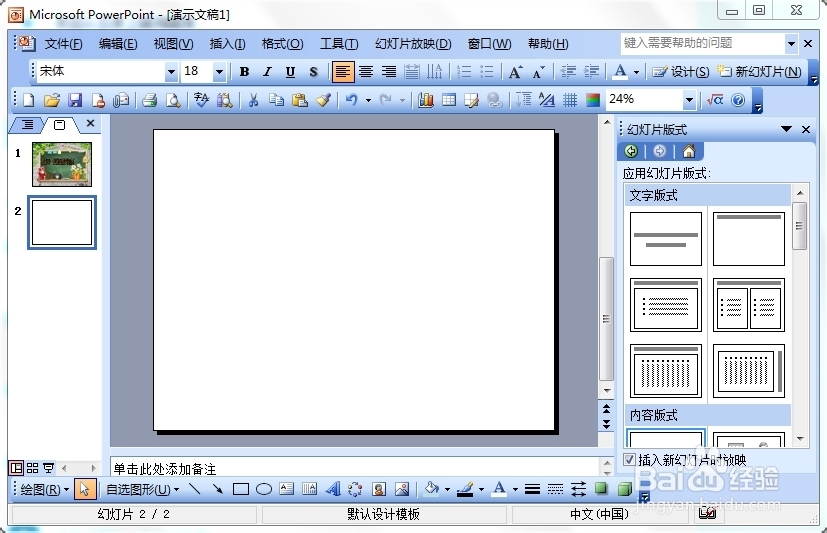Expand the font color dropdown arrow on formatting toolbar
The image size is (827, 533).
point(637,72)
